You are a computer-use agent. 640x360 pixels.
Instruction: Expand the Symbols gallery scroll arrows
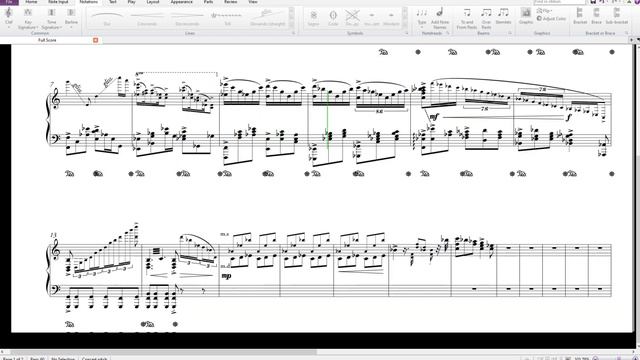tap(404, 18)
